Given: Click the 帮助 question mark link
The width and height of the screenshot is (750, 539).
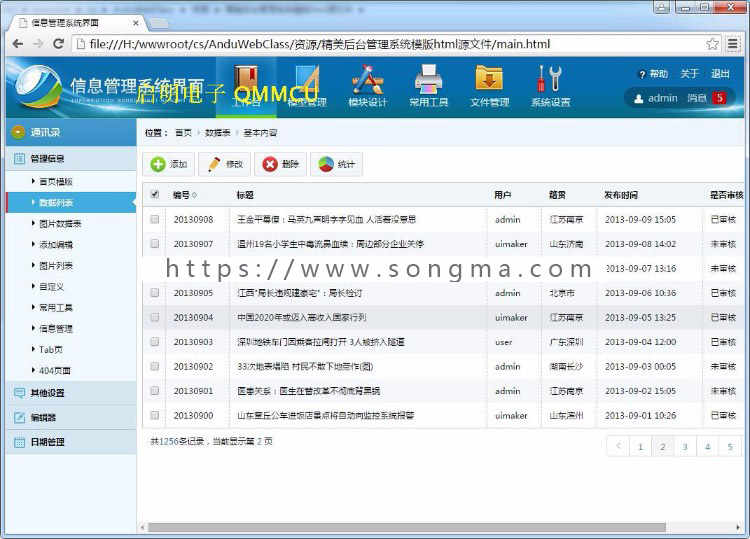Looking at the screenshot, I should coord(653,74).
